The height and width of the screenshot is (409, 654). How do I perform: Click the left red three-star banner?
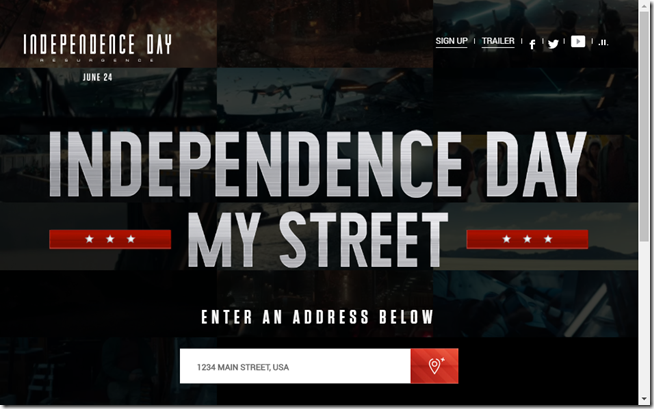pyautogui.click(x=110, y=239)
